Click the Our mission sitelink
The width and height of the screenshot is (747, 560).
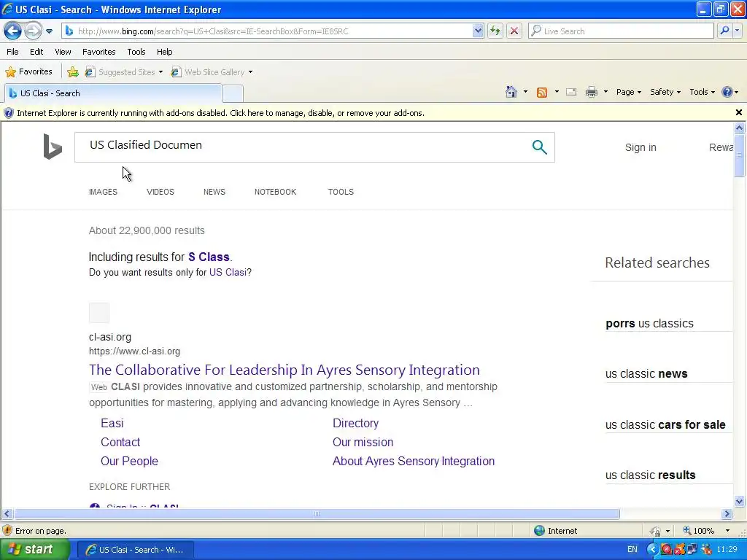(x=363, y=443)
